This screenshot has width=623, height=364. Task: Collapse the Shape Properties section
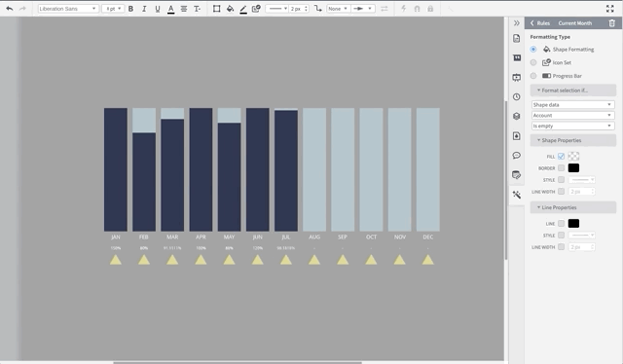(x=573, y=140)
